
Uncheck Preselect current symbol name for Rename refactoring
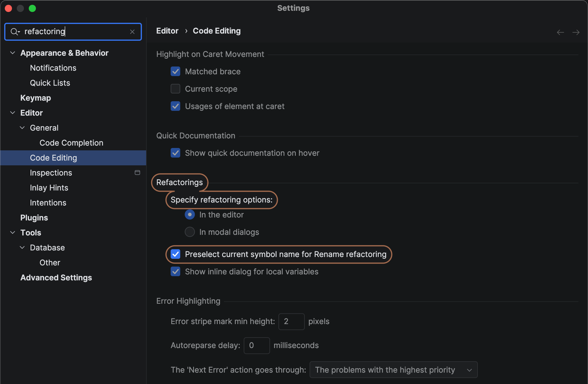[x=175, y=254]
